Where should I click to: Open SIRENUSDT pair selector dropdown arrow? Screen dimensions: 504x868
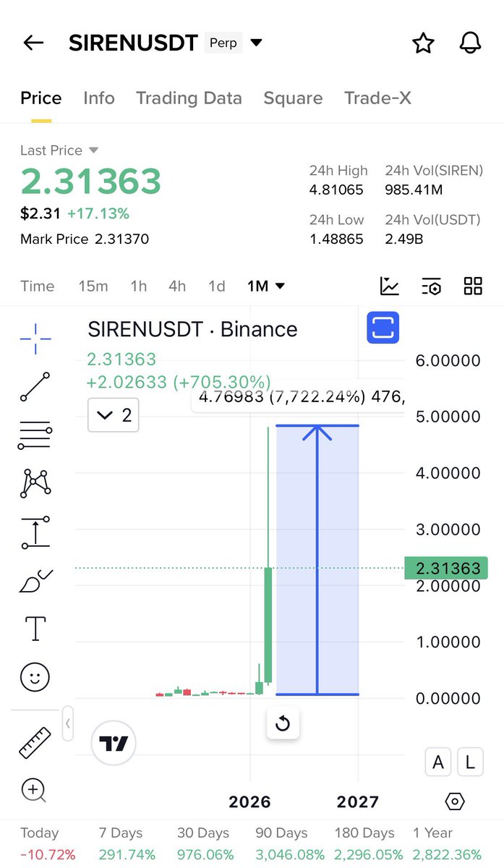coord(256,43)
